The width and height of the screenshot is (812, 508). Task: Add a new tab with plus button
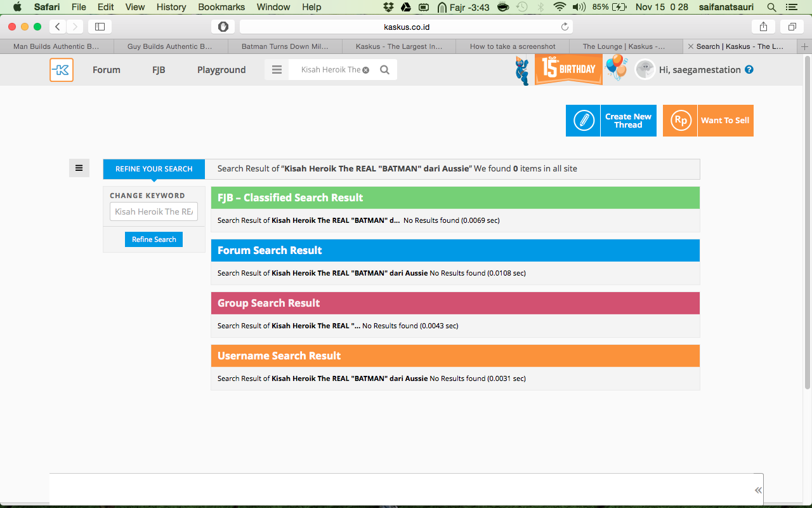pos(805,46)
